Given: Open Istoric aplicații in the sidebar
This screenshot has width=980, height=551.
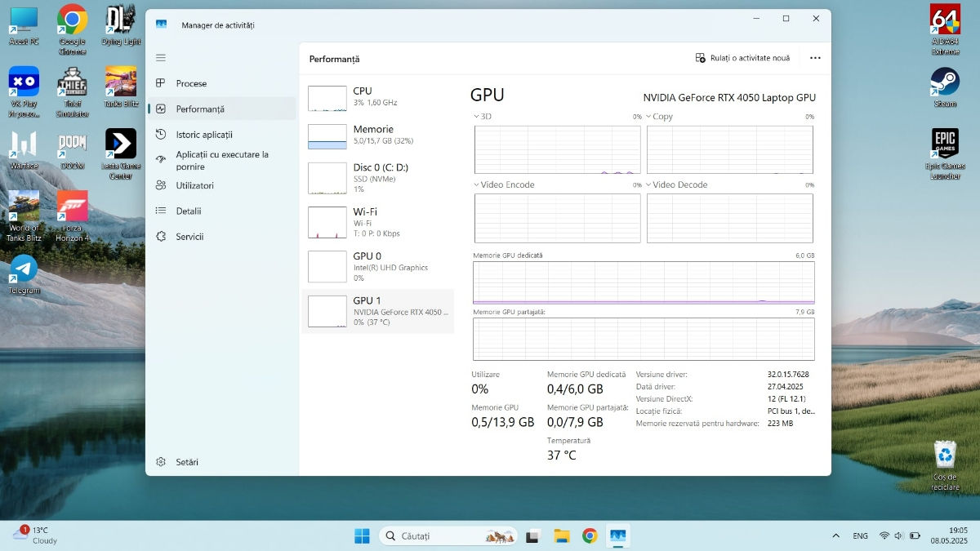Looking at the screenshot, I should pos(222,135).
